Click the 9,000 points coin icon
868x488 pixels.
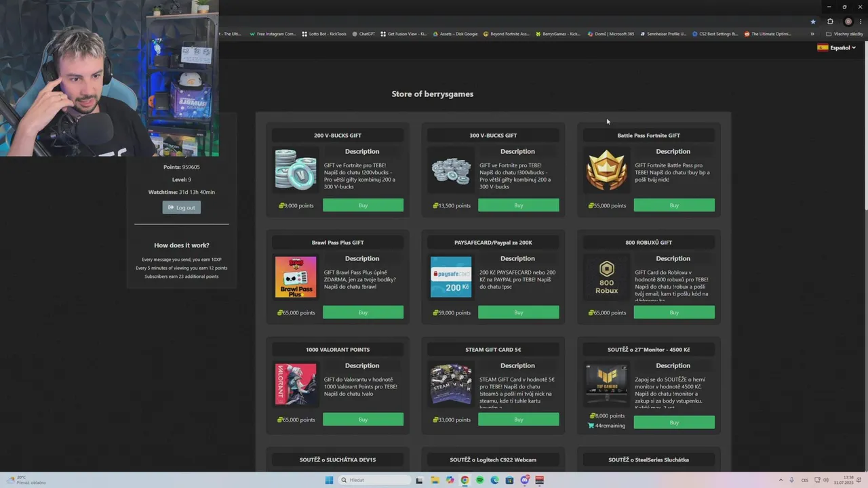(x=281, y=205)
